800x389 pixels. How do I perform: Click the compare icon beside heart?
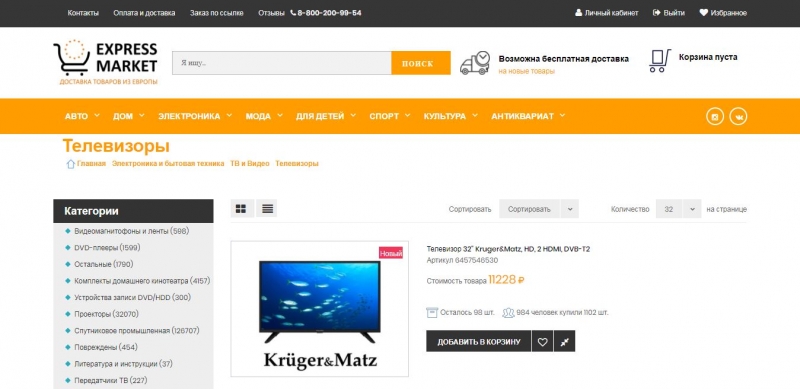click(564, 342)
